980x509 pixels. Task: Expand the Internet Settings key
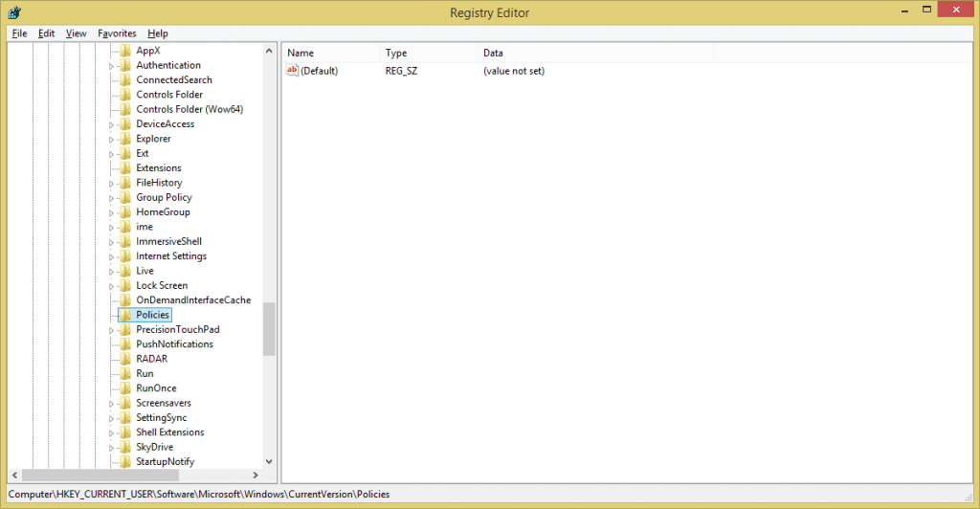click(x=111, y=257)
